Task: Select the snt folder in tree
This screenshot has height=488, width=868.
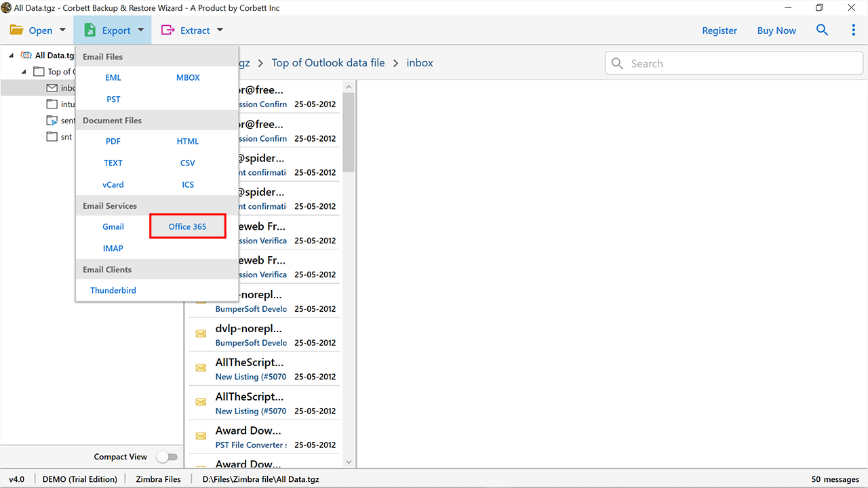Action: [x=66, y=137]
